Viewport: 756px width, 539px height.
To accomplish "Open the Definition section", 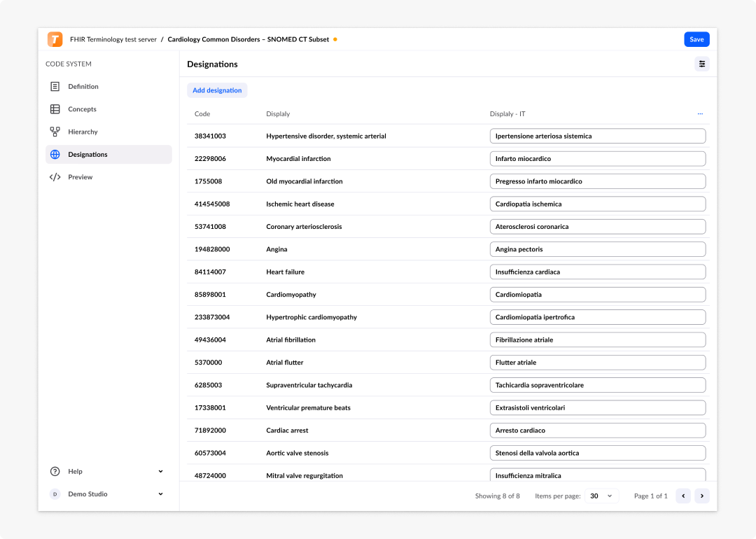I will click(108, 86).
